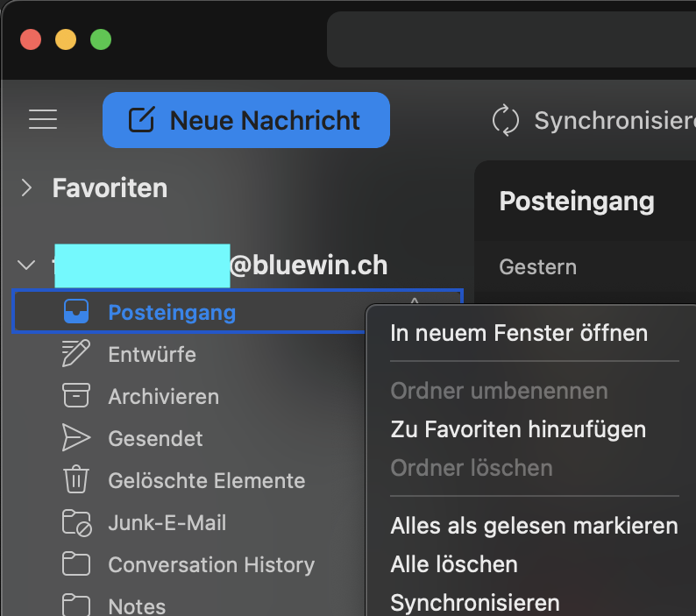Open the Gelöschte Elemente folder
The width and height of the screenshot is (696, 616).
206,481
